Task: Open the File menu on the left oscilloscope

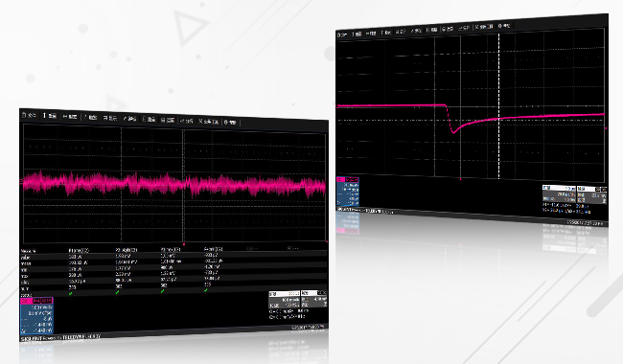Action: [29, 115]
